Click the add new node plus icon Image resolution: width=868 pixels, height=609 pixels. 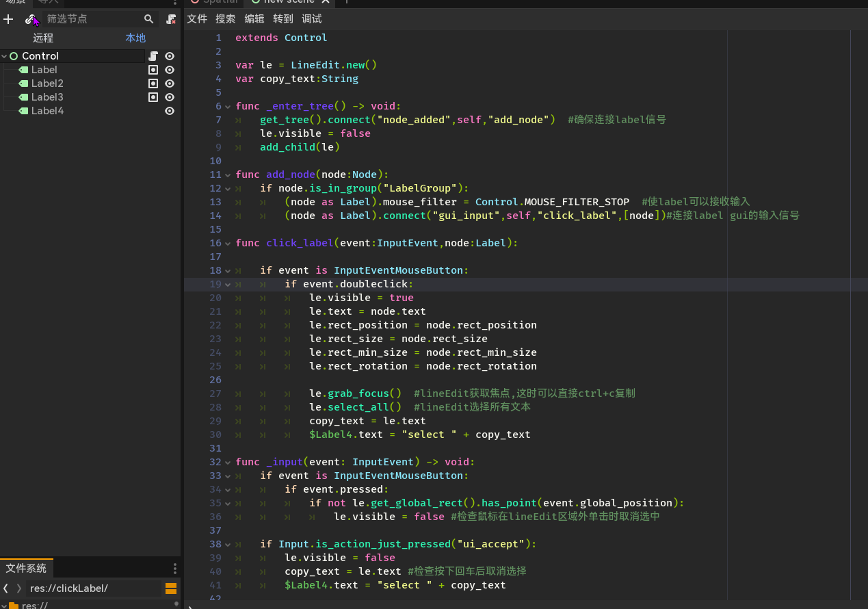8,19
